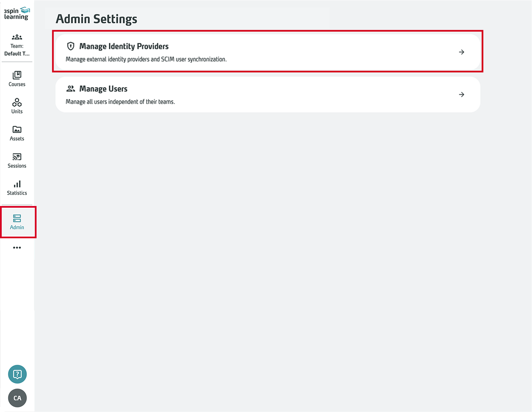Screen dimensions: 532x412
Task: Switch to the Admin Settings page header
Action: coord(96,19)
